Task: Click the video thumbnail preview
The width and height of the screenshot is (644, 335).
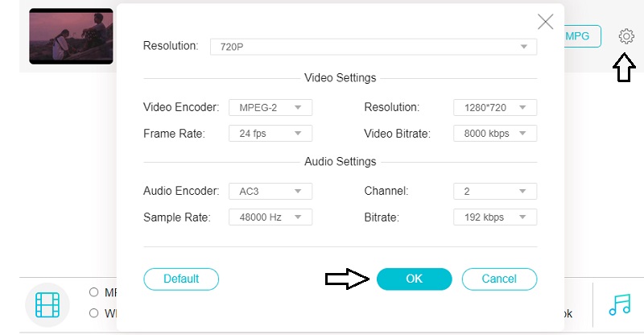Action: [71, 37]
